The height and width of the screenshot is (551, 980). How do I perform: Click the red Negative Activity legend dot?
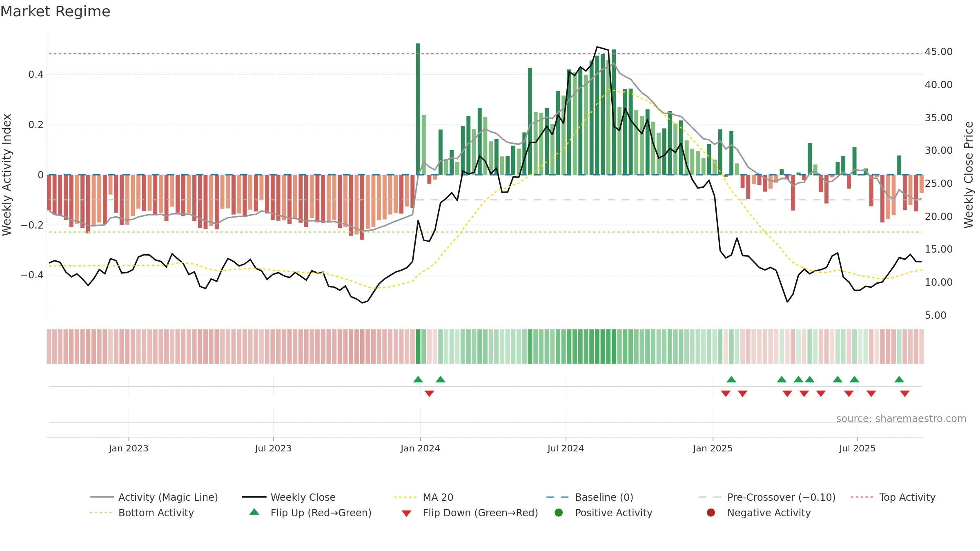[711, 513]
